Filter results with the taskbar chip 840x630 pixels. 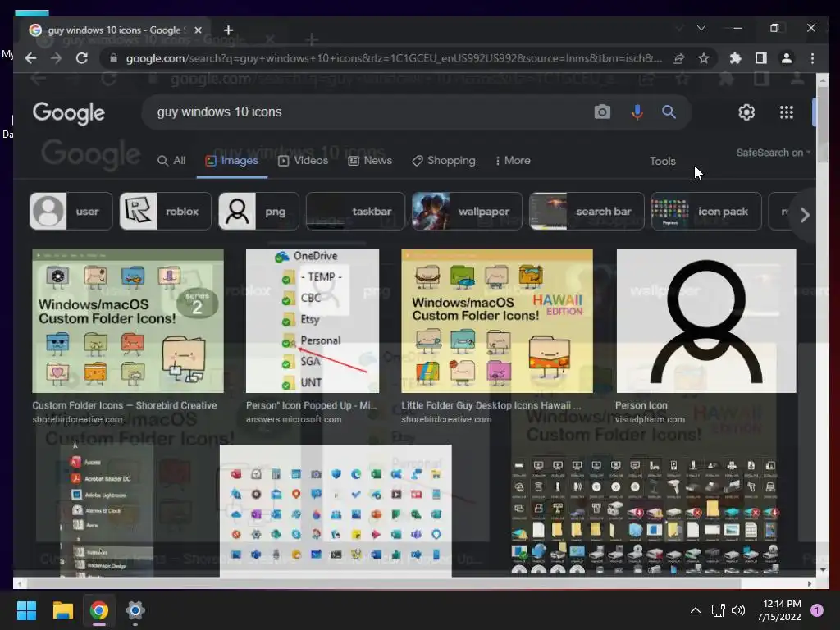point(355,211)
